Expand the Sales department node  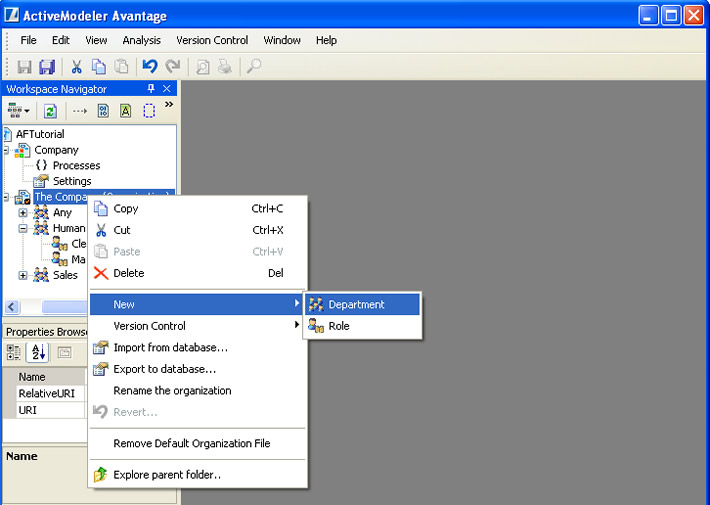[x=23, y=275]
